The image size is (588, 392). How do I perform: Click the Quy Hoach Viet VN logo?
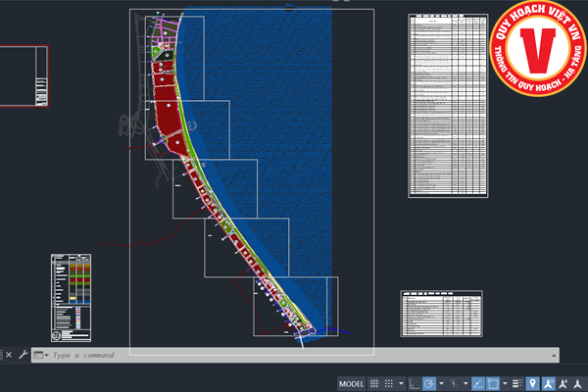coord(537,49)
